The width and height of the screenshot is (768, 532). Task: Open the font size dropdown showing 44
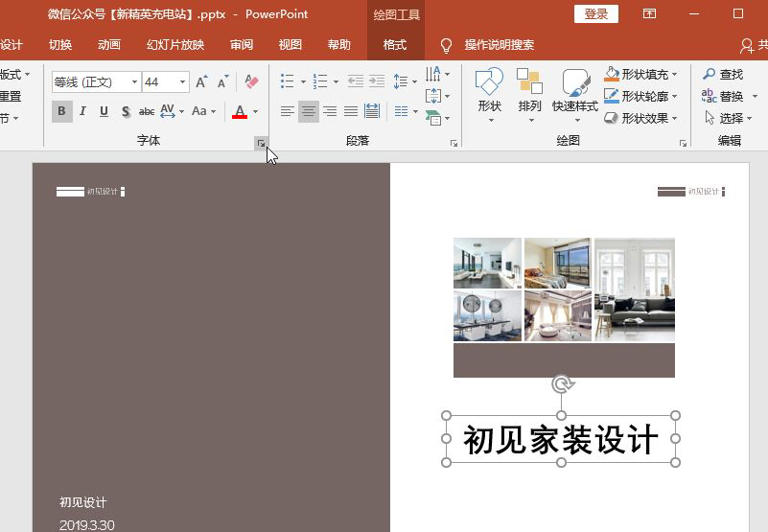tap(183, 82)
